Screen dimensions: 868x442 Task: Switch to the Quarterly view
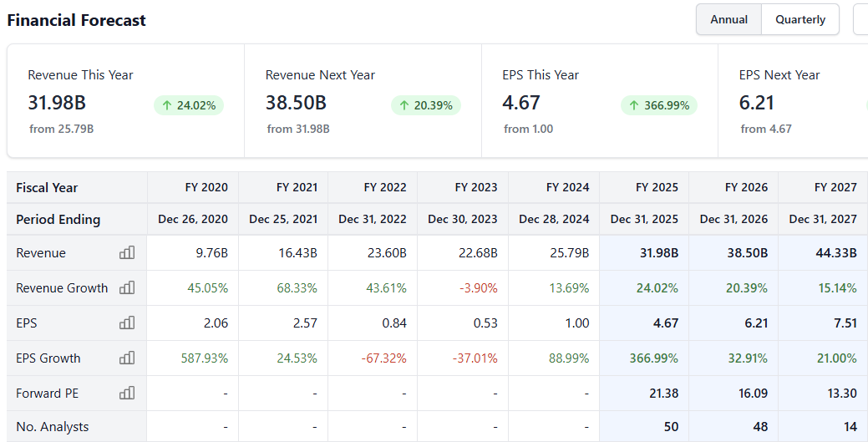click(799, 19)
